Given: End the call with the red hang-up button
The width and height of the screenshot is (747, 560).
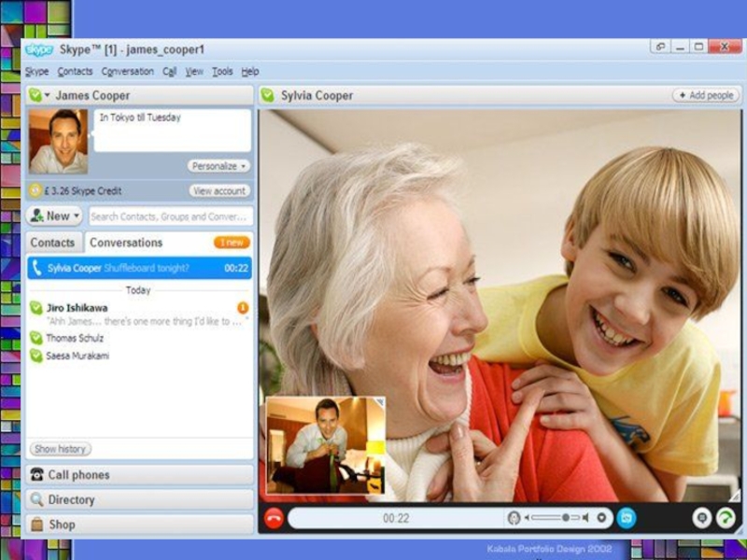Looking at the screenshot, I should click(274, 518).
